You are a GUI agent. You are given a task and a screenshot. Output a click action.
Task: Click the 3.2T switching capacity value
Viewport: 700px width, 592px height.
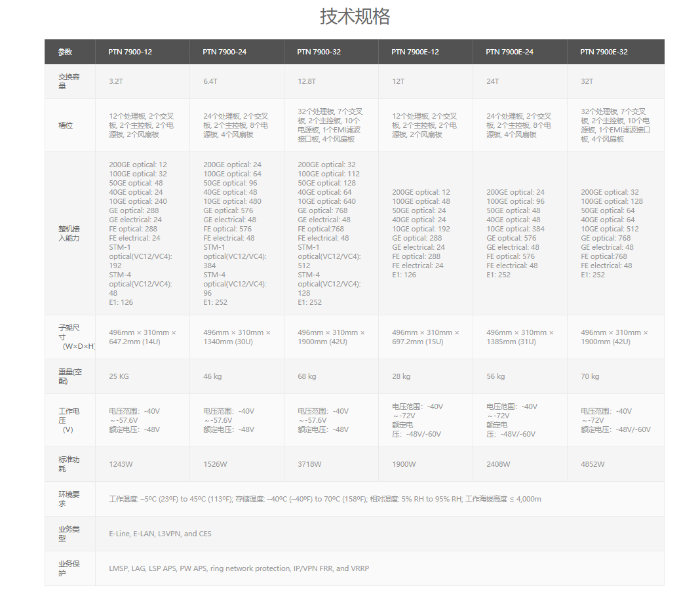point(116,81)
